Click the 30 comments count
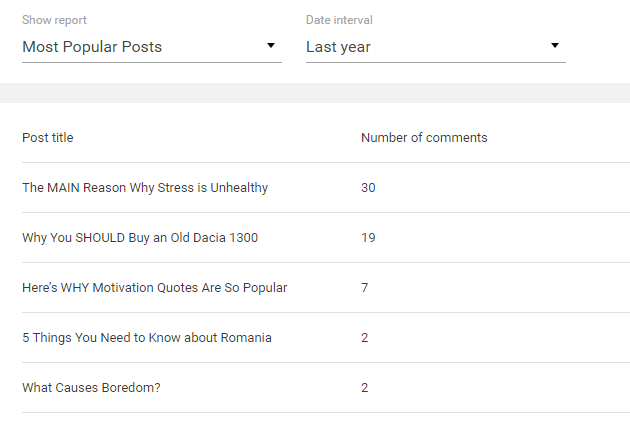630x427 pixels. point(368,188)
